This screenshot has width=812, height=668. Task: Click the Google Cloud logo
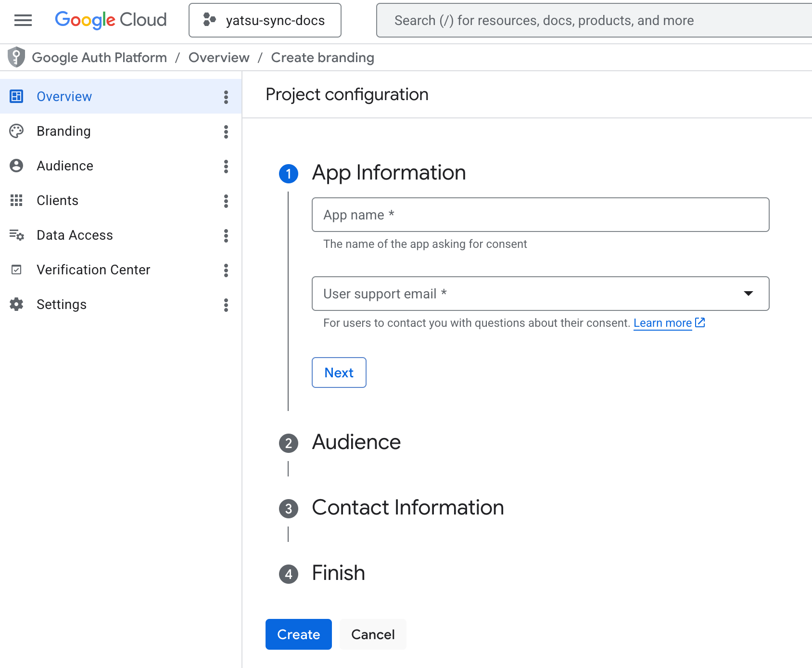click(x=111, y=20)
